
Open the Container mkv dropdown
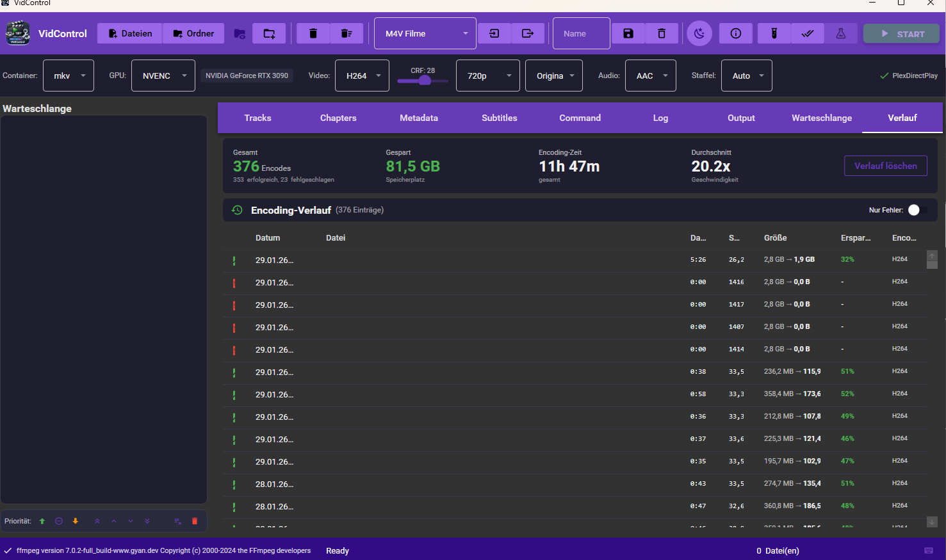(69, 76)
